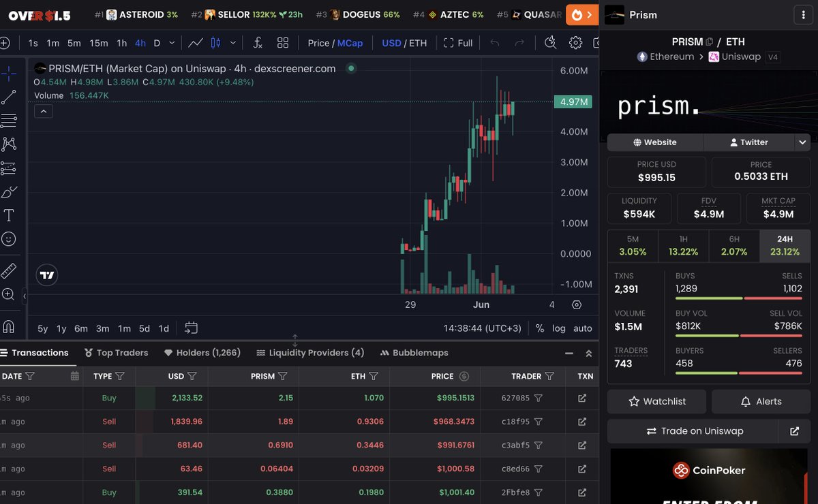Toggle the price column currency icon
Image resolution: width=818 pixels, height=504 pixels.
464,376
